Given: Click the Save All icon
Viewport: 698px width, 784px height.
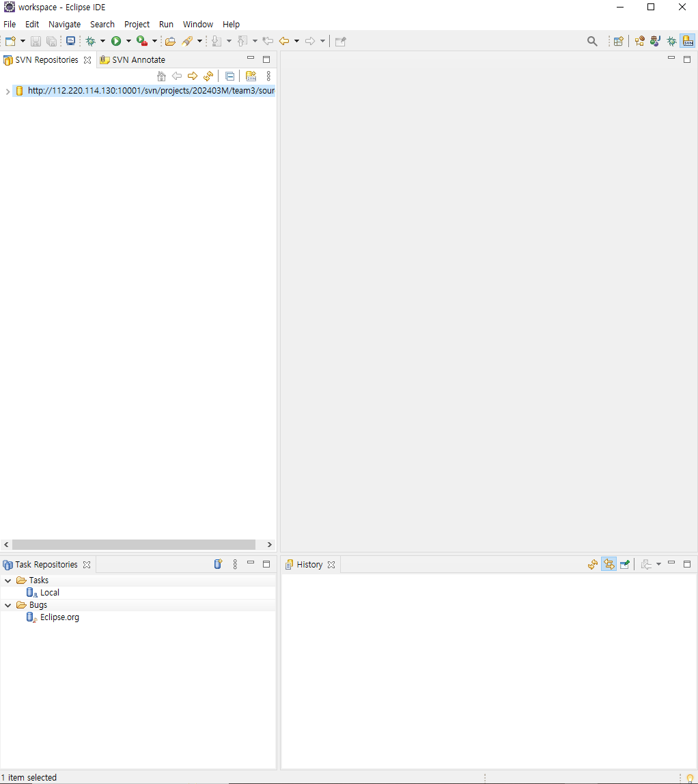Looking at the screenshot, I should [51, 42].
